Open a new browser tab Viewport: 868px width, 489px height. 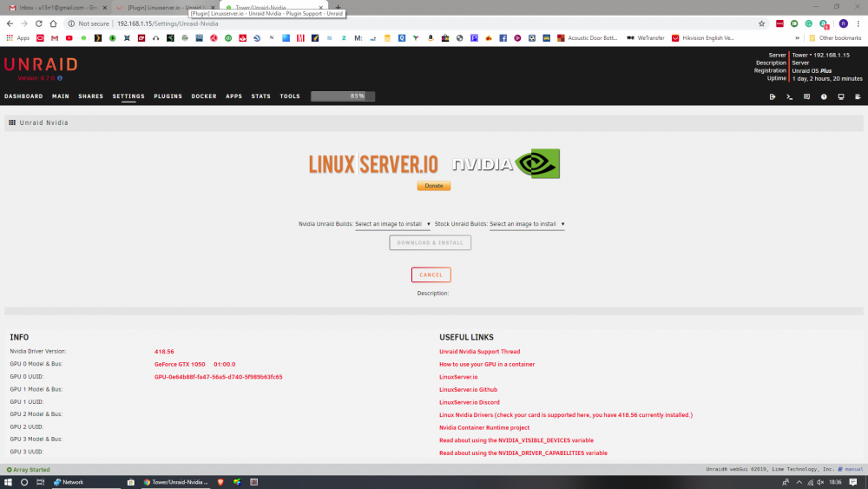(338, 8)
